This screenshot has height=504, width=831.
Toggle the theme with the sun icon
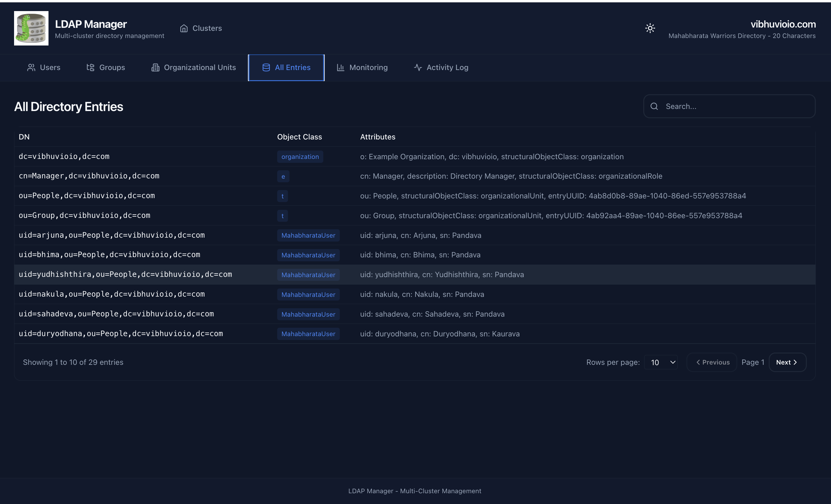pos(650,28)
